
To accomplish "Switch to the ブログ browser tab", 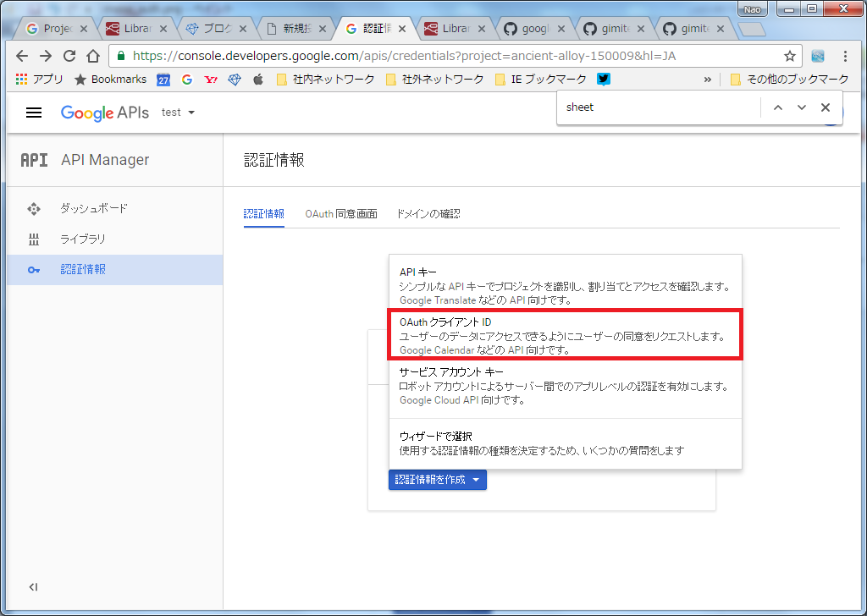I will tap(217, 29).
